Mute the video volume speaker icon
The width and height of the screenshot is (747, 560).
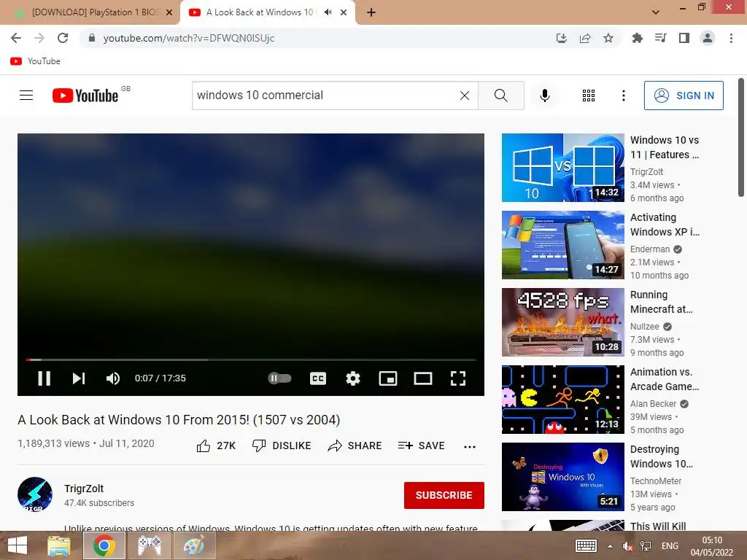[x=113, y=378]
